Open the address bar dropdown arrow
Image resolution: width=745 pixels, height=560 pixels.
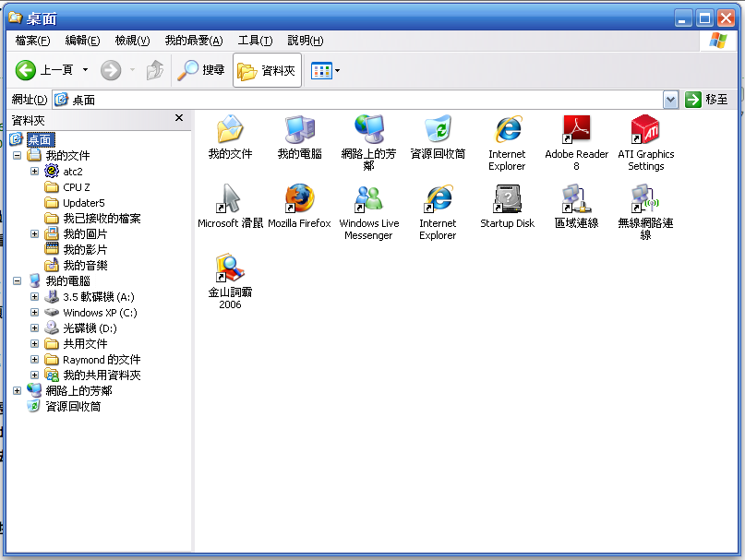point(670,100)
